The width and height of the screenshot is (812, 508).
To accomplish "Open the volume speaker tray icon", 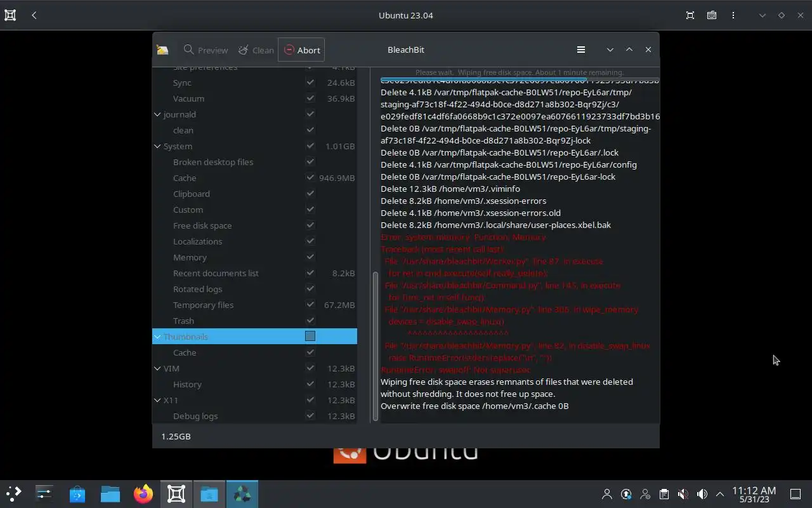I will pos(702,494).
